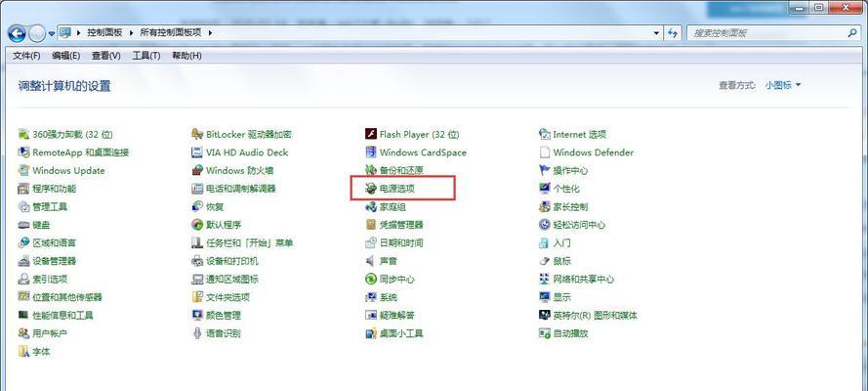Click the 声音 speaker icon
This screenshot has height=391, width=868.
click(371, 261)
